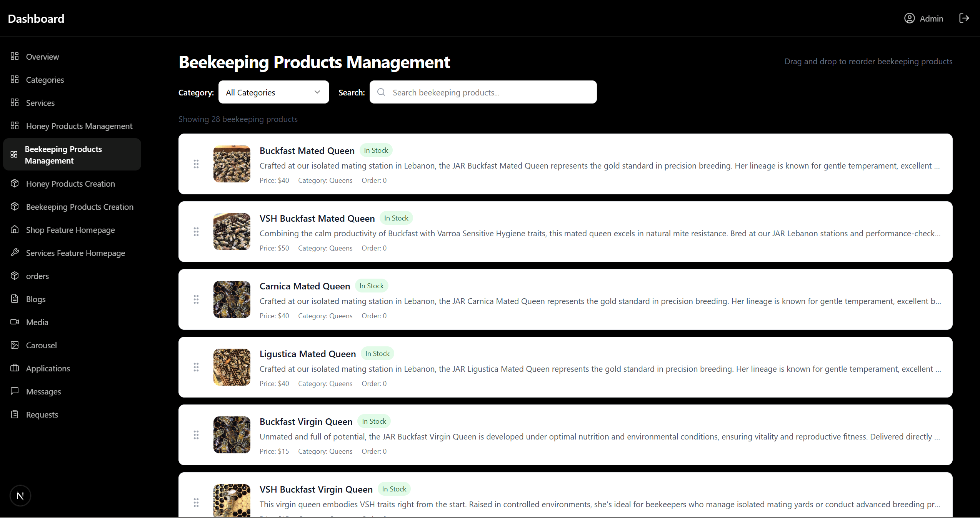Click the search magnifier icon
Image resolution: width=980 pixels, height=518 pixels.
click(381, 92)
